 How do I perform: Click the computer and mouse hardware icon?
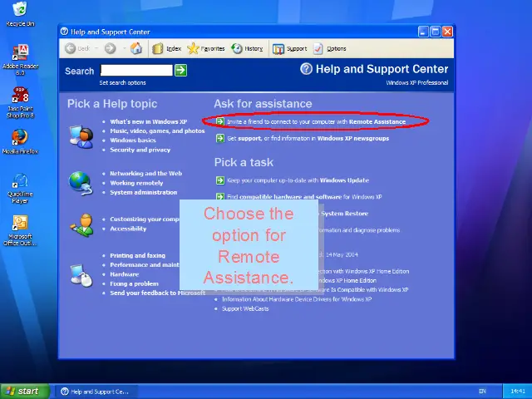click(81, 275)
